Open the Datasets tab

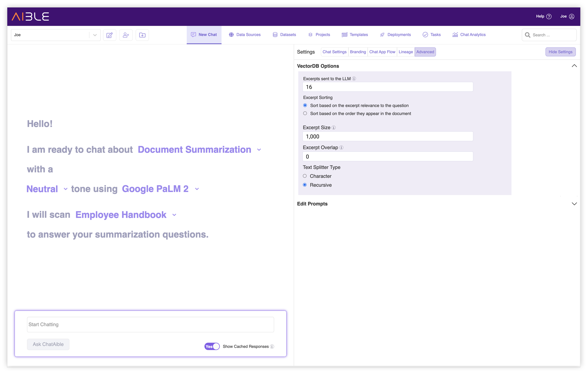point(284,35)
